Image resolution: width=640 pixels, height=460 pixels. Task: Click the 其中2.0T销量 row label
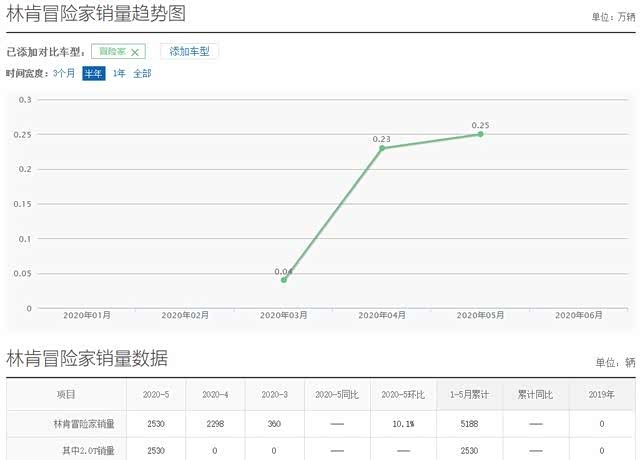point(86,451)
